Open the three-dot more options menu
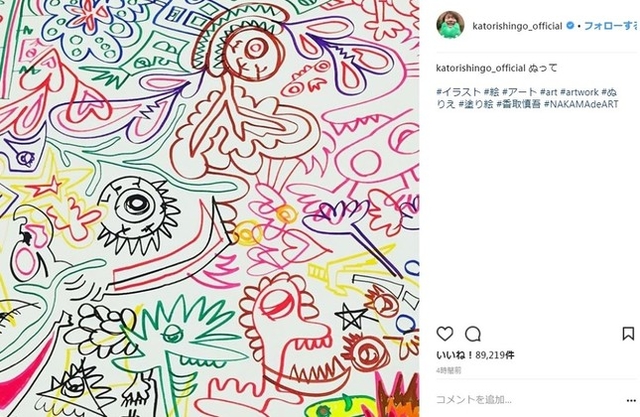This screenshot has width=640, height=417. (x=631, y=400)
